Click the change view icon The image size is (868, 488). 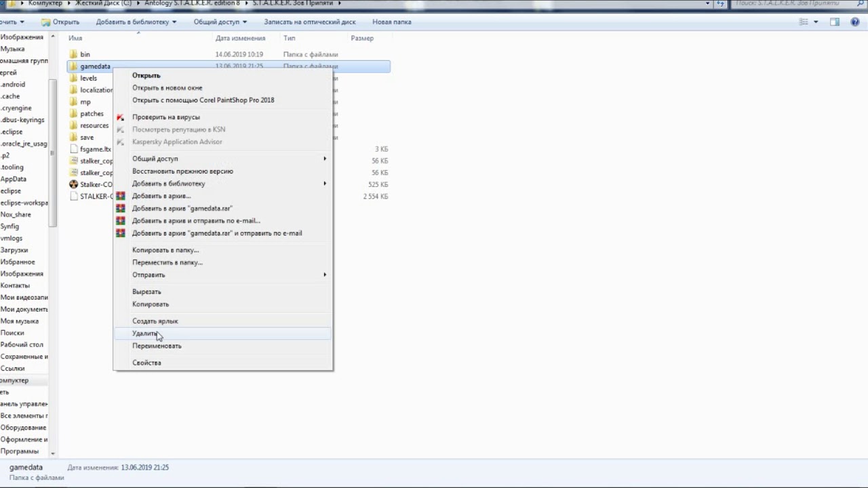pos(804,22)
